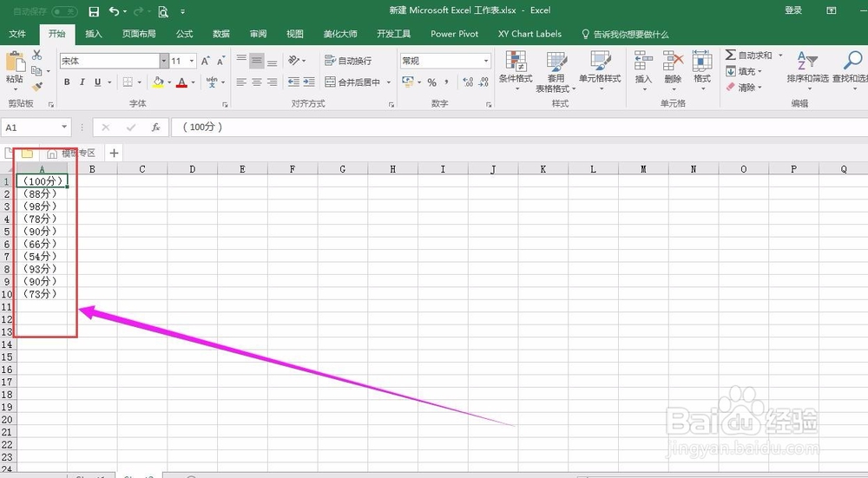
Task: Click the 登录 sign-in link
Action: (792, 10)
